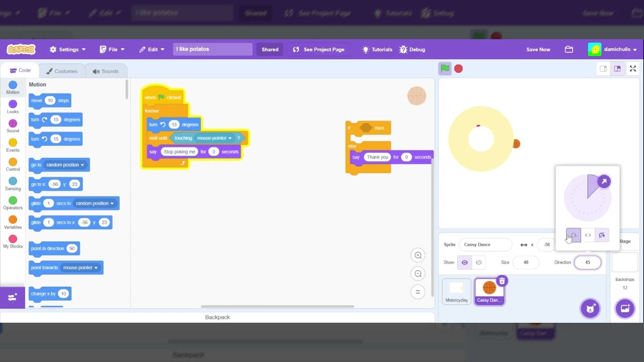Open the File menu
The height and width of the screenshot is (362, 644).
point(112,49)
